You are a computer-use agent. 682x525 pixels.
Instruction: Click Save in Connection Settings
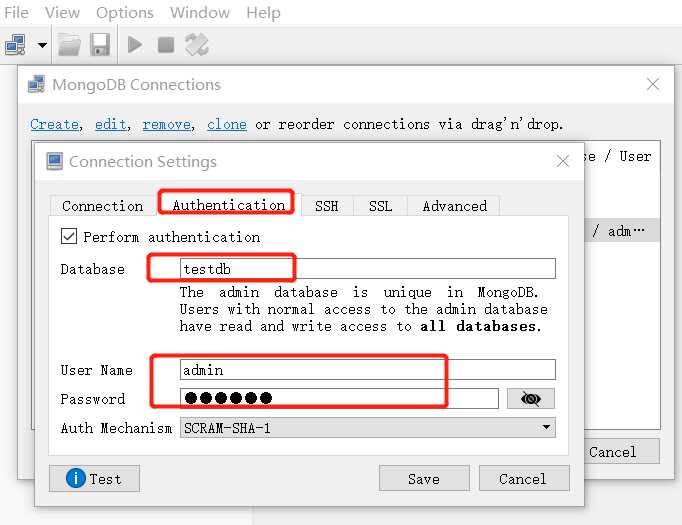coord(424,478)
